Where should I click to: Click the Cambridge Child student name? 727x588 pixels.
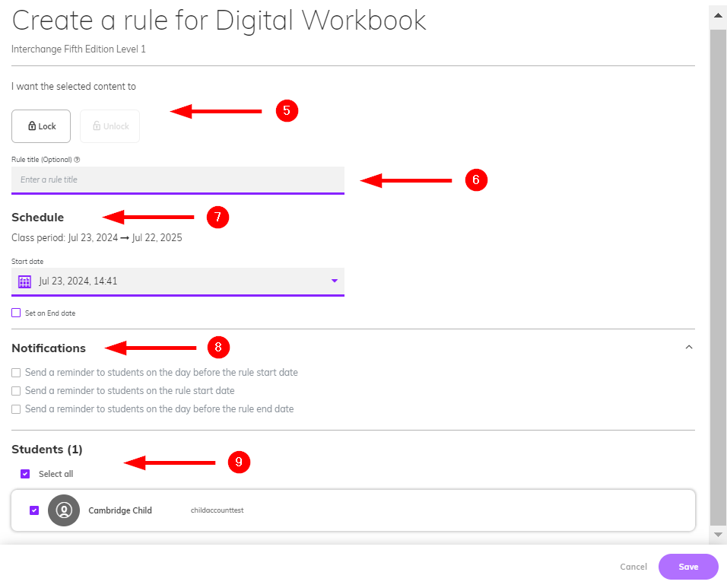click(120, 510)
